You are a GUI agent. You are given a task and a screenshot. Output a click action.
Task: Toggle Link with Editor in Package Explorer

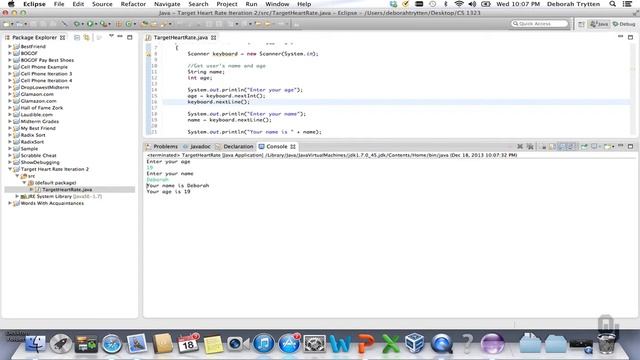pos(87,38)
